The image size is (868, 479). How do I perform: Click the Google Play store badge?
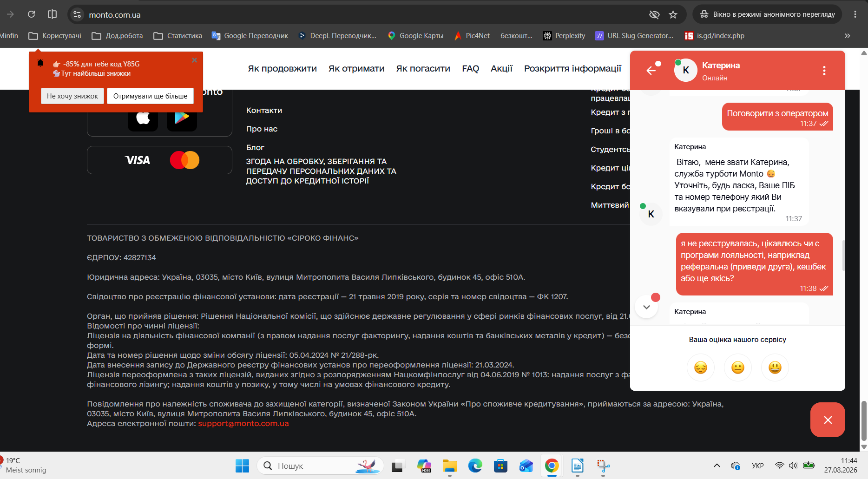pyautogui.click(x=182, y=118)
